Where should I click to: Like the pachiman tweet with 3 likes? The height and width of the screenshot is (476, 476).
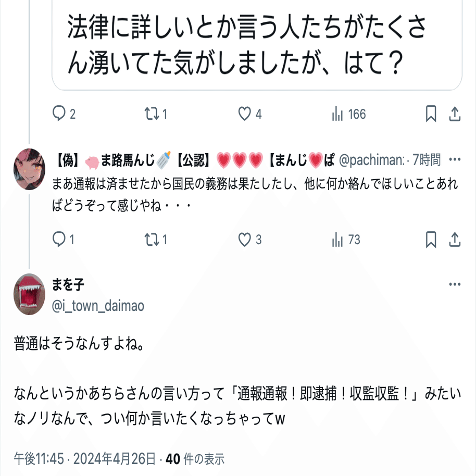(244, 240)
